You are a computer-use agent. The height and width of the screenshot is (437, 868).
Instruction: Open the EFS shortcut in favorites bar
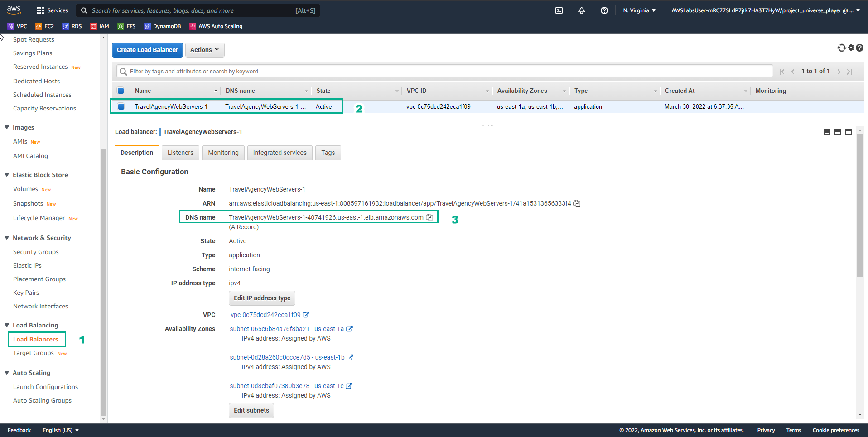click(x=126, y=26)
